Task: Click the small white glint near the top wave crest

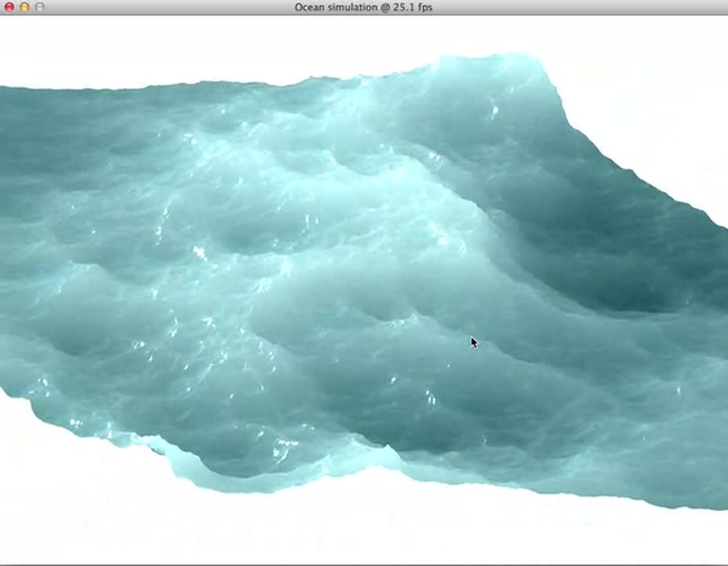Action: coord(494,111)
